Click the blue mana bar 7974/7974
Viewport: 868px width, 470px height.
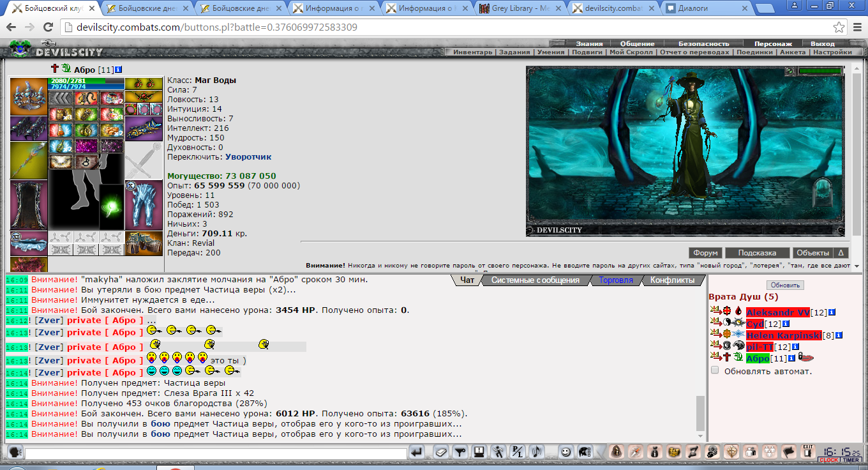pos(86,87)
